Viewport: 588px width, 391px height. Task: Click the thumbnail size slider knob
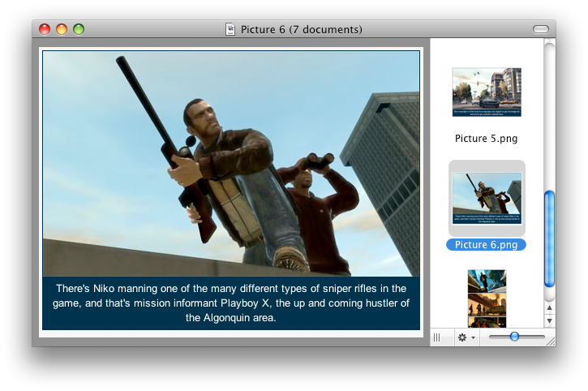(x=514, y=337)
